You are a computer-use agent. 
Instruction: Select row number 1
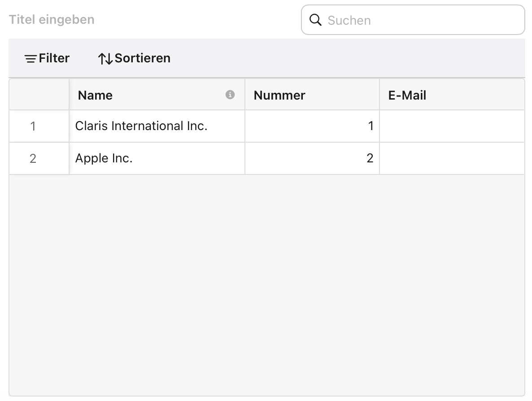(x=33, y=126)
